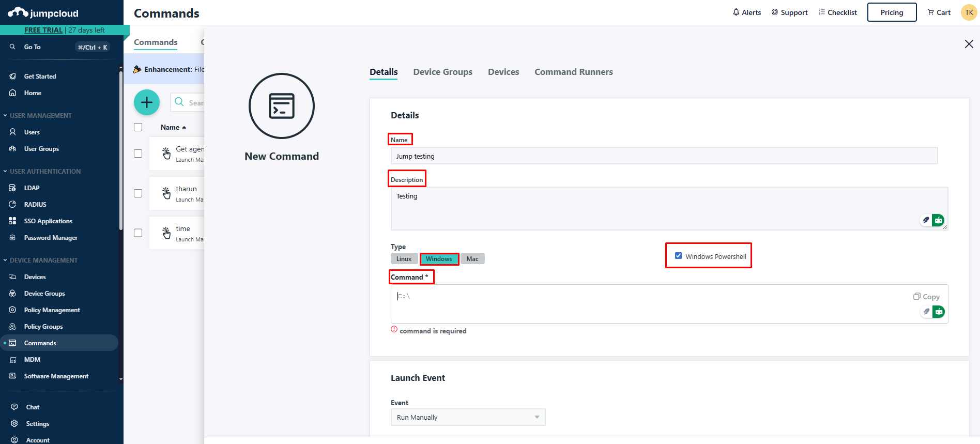Select Commands tab in list view
980x444 pixels.
point(156,42)
